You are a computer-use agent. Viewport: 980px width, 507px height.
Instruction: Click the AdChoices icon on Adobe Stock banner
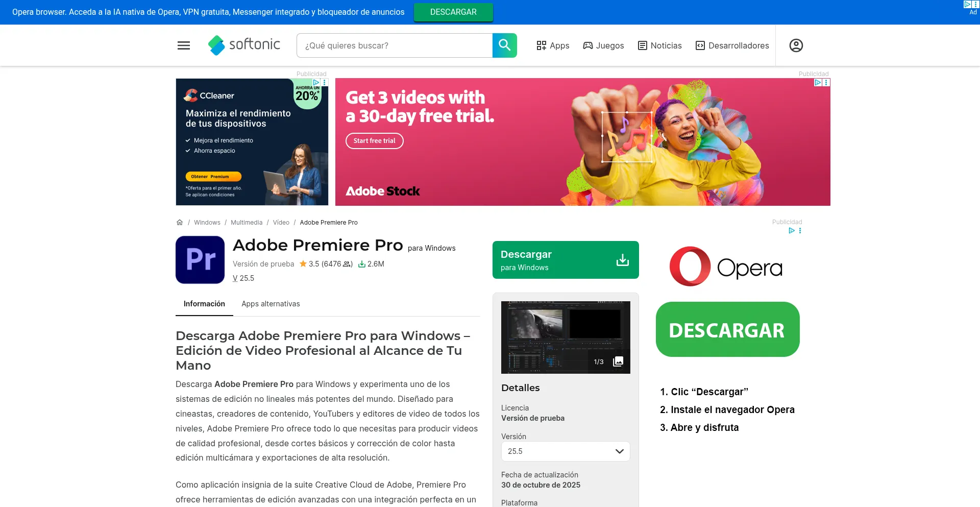[x=818, y=82]
